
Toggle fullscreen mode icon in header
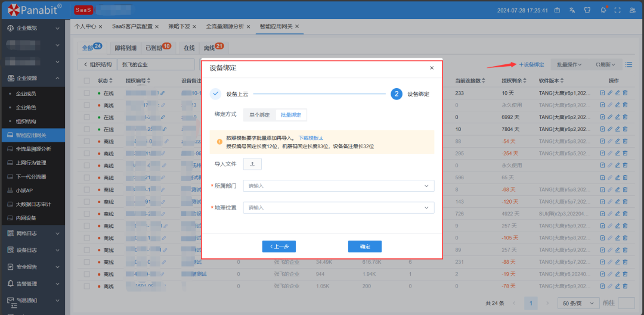pos(617,10)
